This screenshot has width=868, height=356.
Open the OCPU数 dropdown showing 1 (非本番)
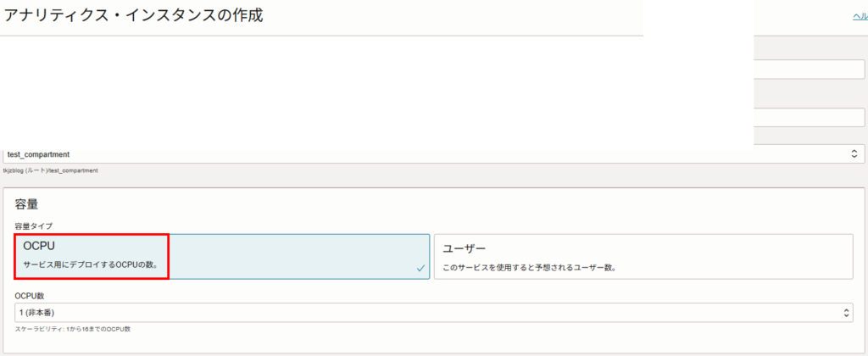click(x=424, y=313)
